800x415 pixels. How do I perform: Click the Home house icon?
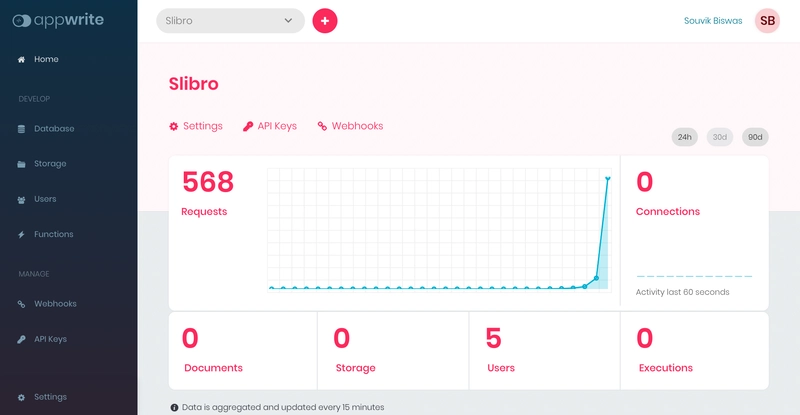pyautogui.click(x=22, y=60)
